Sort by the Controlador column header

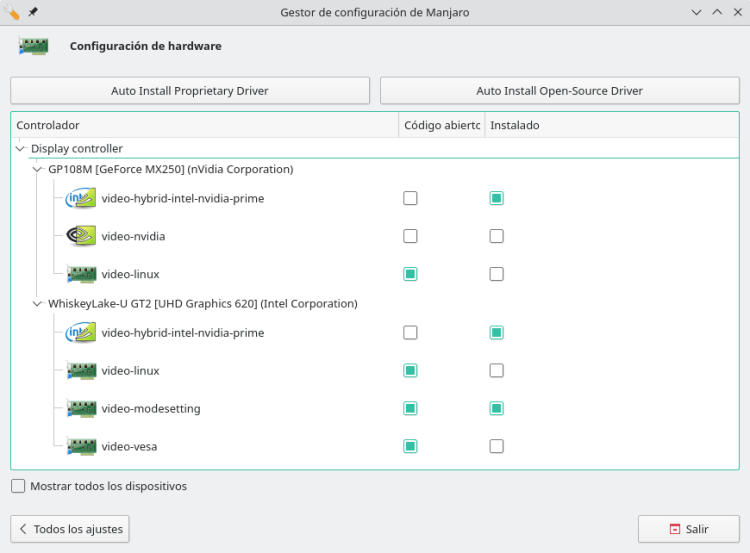[200, 125]
